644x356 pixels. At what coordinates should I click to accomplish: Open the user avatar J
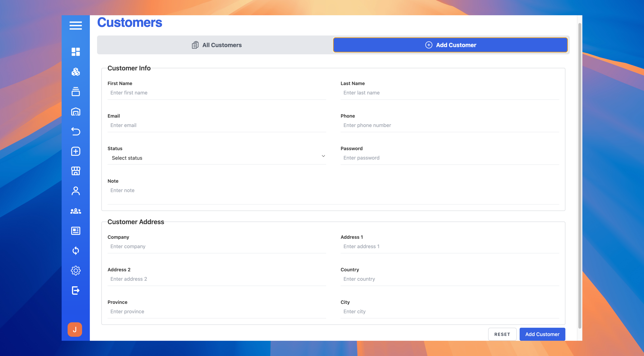[75, 329]
